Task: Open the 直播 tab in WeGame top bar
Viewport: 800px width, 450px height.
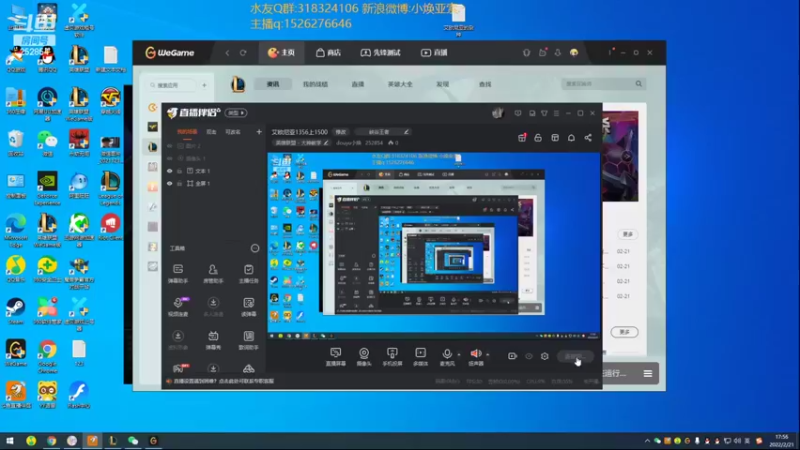Action: click(x=434, y=53)
